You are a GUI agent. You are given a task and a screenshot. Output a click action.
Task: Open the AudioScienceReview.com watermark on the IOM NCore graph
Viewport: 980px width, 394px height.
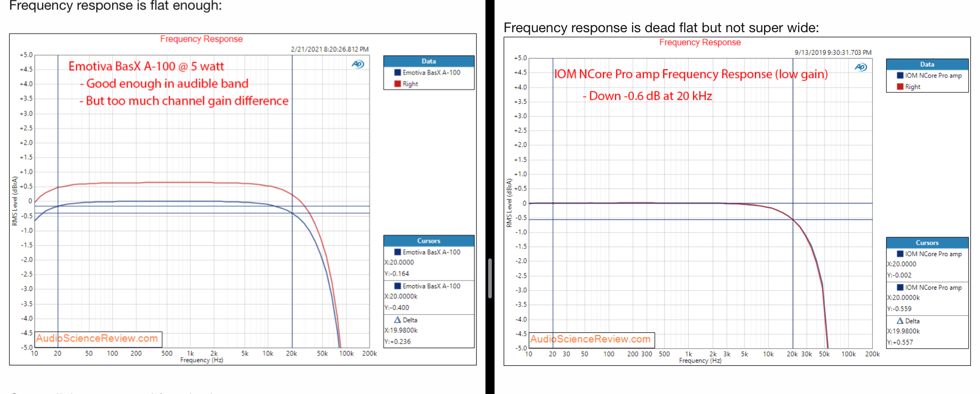(591, 339)
